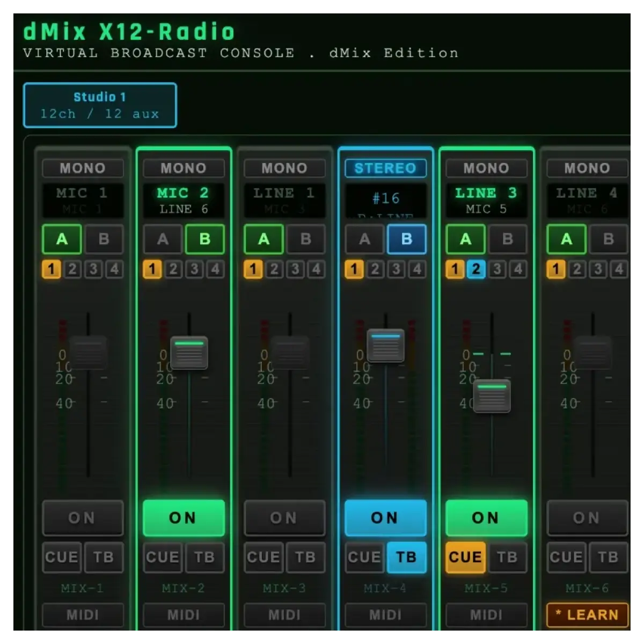Click the LEARN button on MIX-6
Screen dimensions: 644x644
(587, 615)
